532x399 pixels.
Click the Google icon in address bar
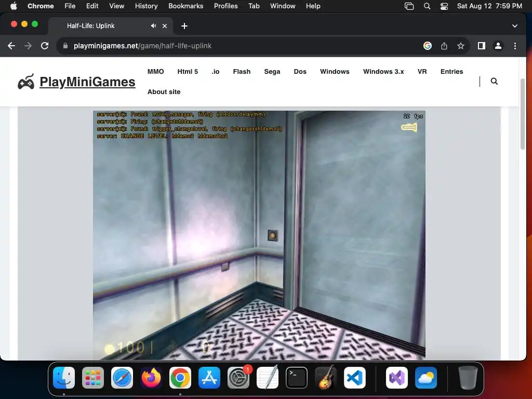(x=428, y=46)
